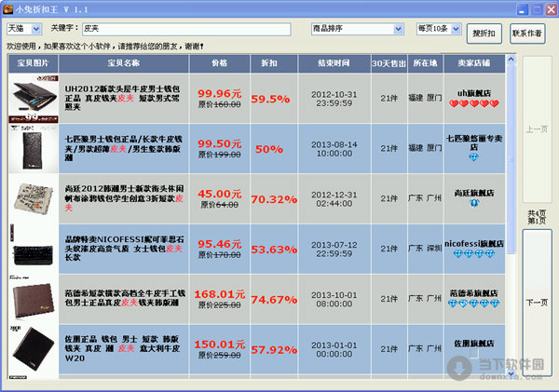Click the 2013-08-14 10:00:00 end time

pyautogui.click(x=334, y=149)
